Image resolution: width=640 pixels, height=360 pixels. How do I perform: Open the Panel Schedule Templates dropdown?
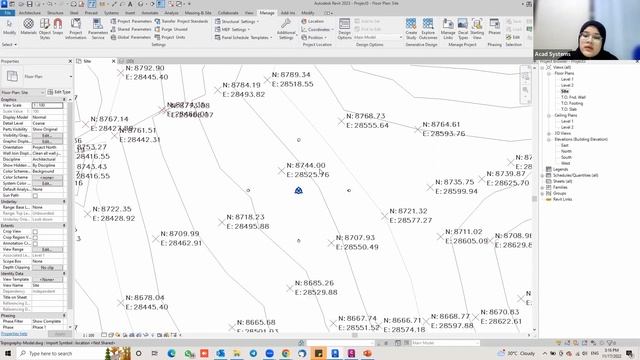pyautogui.click(x=244, y=37)
